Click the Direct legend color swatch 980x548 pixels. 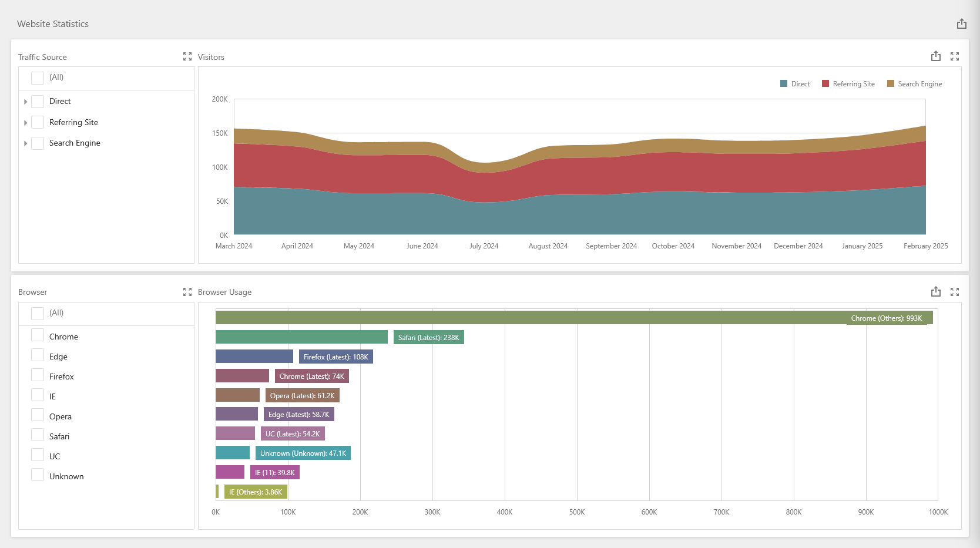tap(784, 84)
